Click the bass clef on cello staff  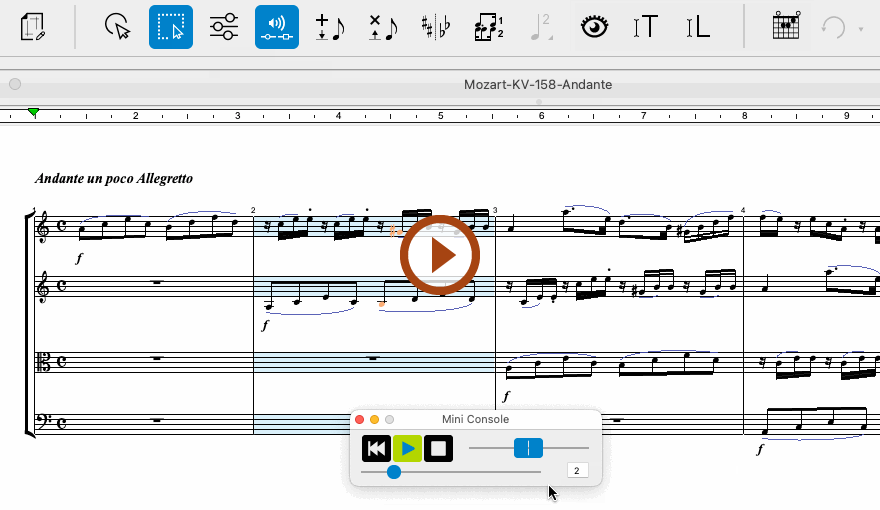[42, 421]
